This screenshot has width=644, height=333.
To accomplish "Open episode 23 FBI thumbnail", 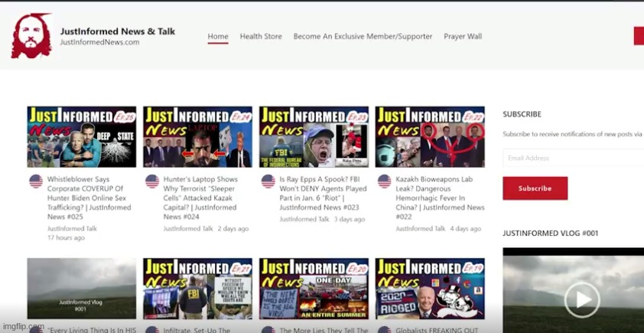I will pos(314,137).
